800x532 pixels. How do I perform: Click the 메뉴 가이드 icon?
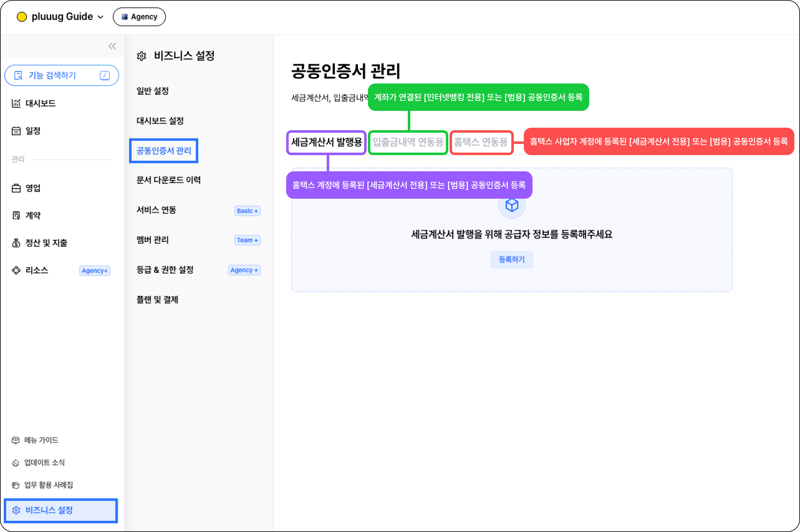click(16, 440)
